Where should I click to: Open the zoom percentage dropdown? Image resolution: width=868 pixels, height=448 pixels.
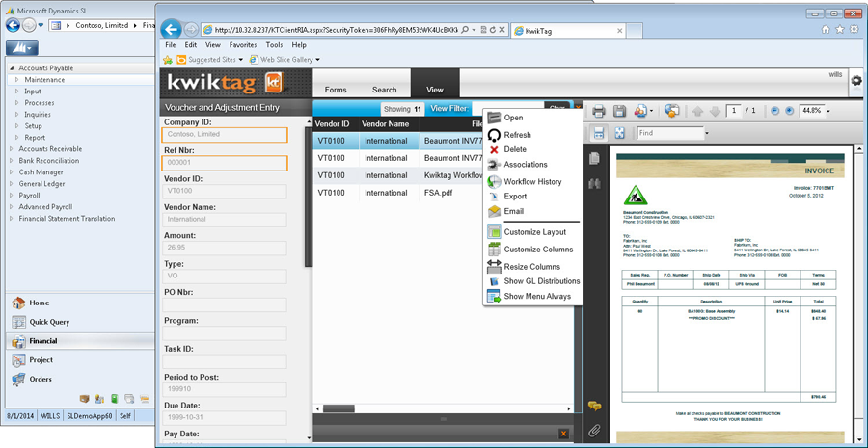click(x=828, y=111)
